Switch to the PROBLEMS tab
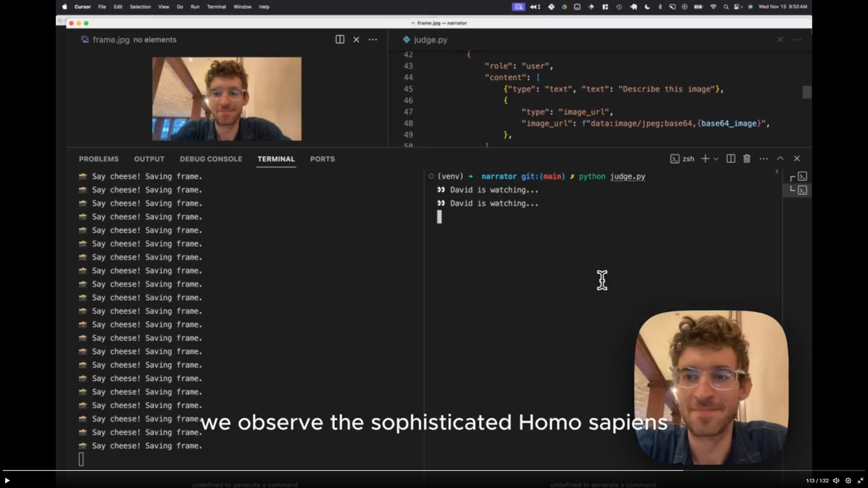The height and width of the screenshot is (488, 868). tap(99, 159)
